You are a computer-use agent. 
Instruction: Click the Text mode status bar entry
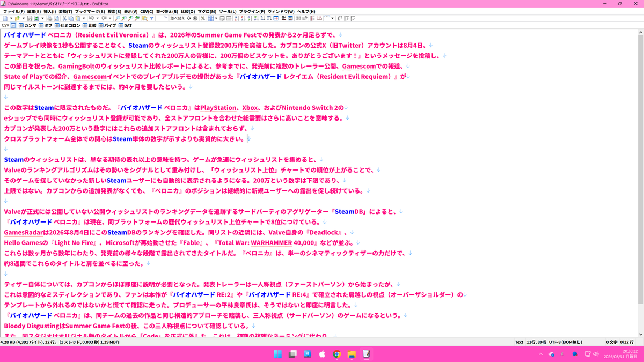pos(519,342)
